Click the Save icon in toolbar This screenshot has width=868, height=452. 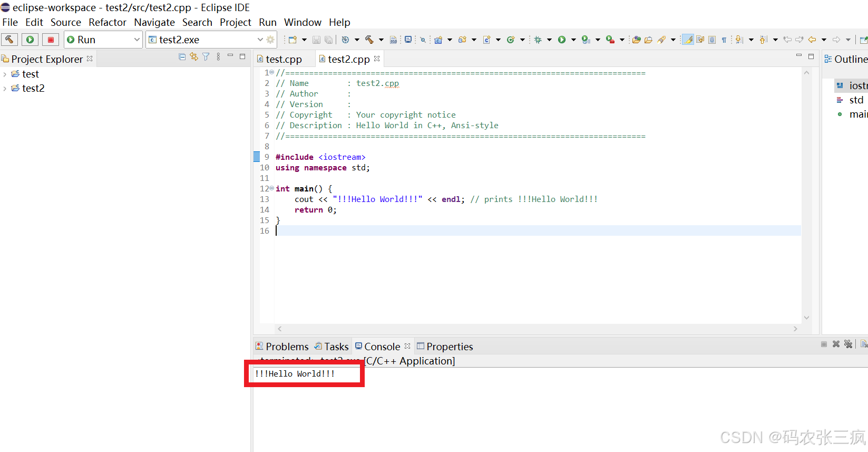[x=316, y=40]
